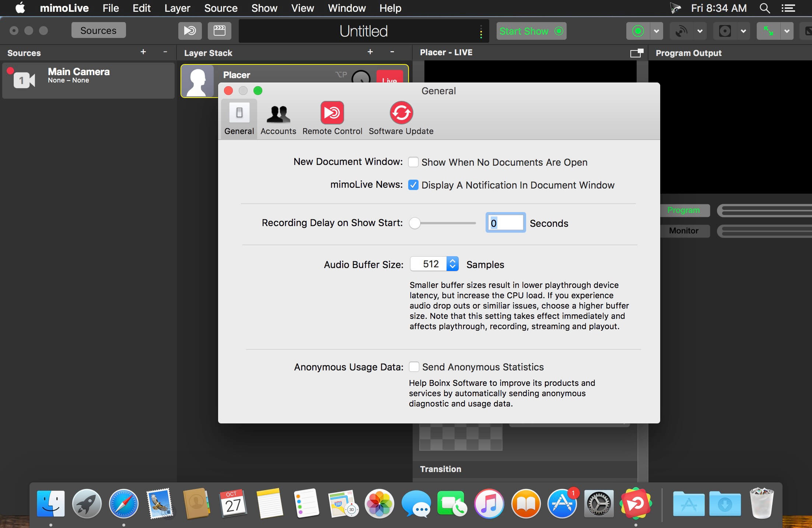Click the playout output icon in toolbar
This screenshot has height=528, width=812.
pos(725,31)
